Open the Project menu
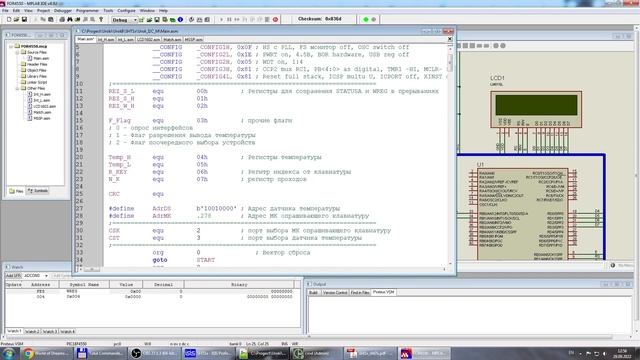Image resolution: width=640 pixels, height=360 pixels. (x=43, y=11)
